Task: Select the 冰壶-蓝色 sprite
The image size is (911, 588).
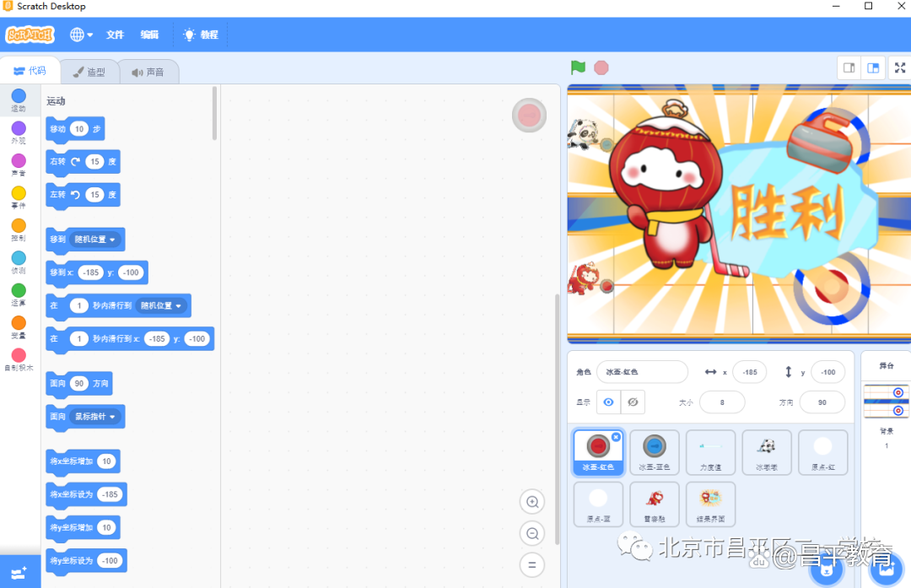Action: [655, 453]
